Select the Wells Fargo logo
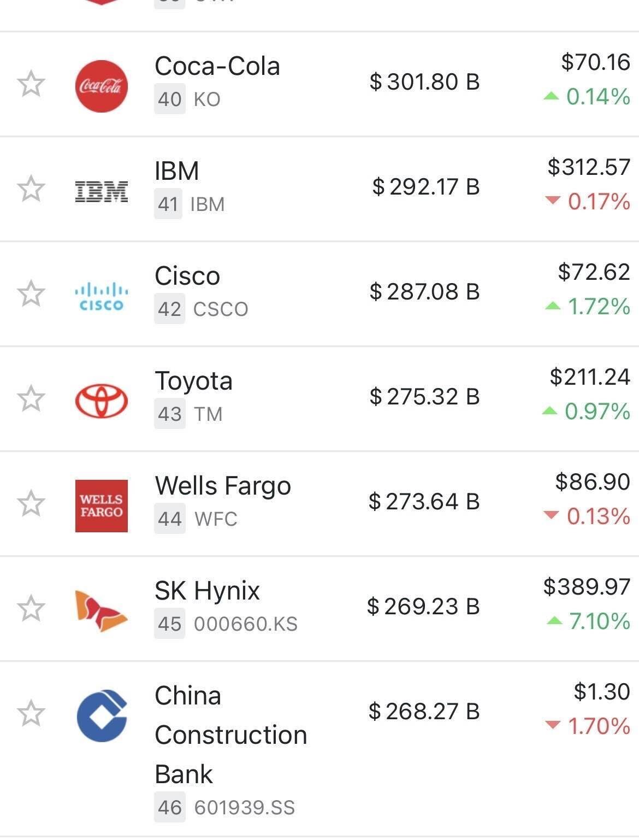This screenshot has height=840, width=639. click(101, 506)
